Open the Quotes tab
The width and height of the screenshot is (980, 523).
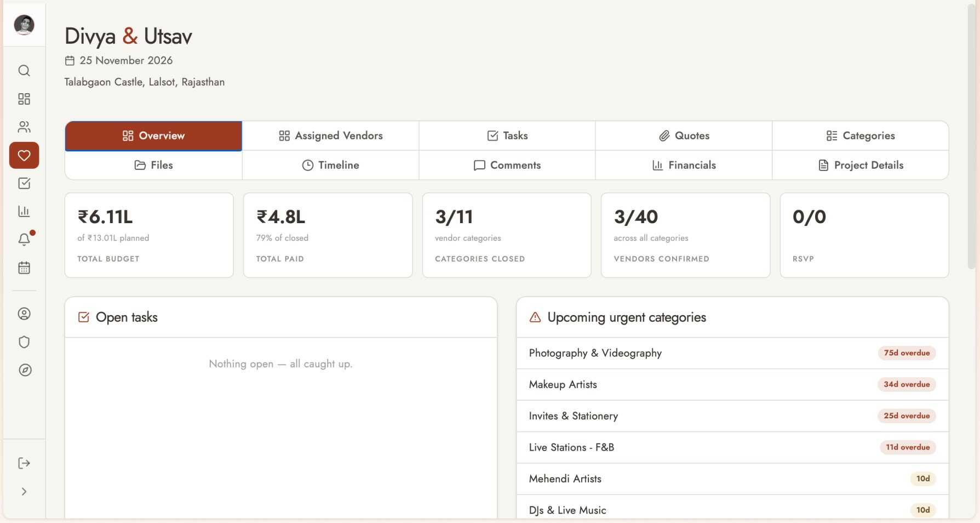(684, 135)
